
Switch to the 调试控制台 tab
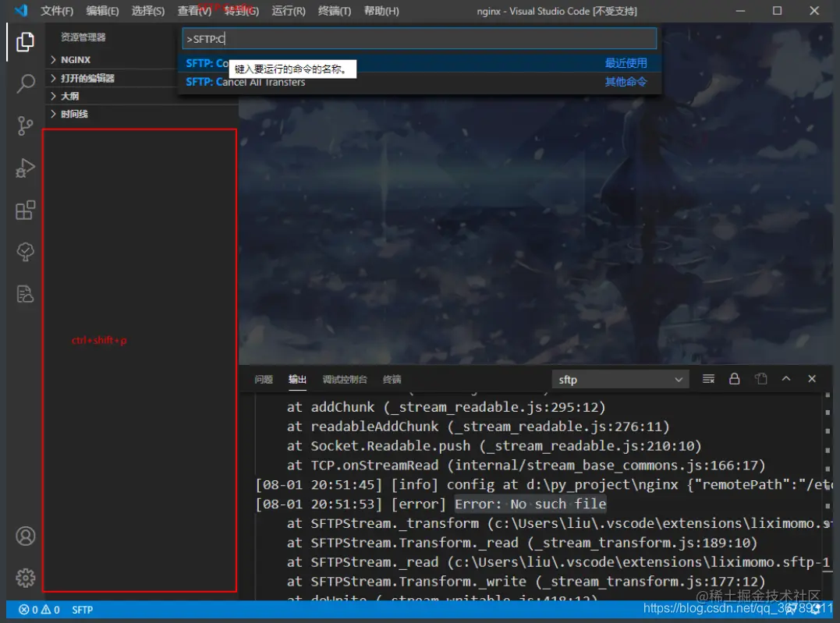tap(345, 379)
